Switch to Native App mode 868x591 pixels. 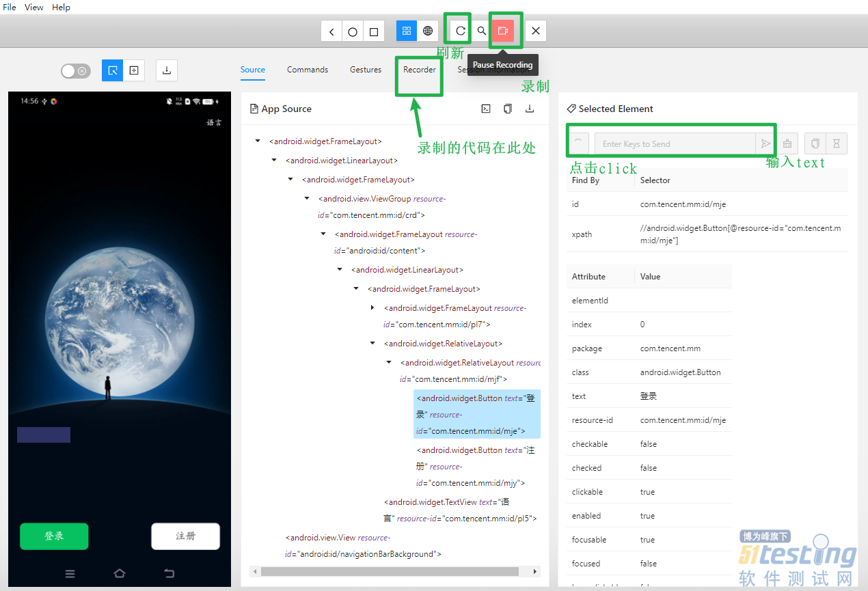tap(407, 31)
